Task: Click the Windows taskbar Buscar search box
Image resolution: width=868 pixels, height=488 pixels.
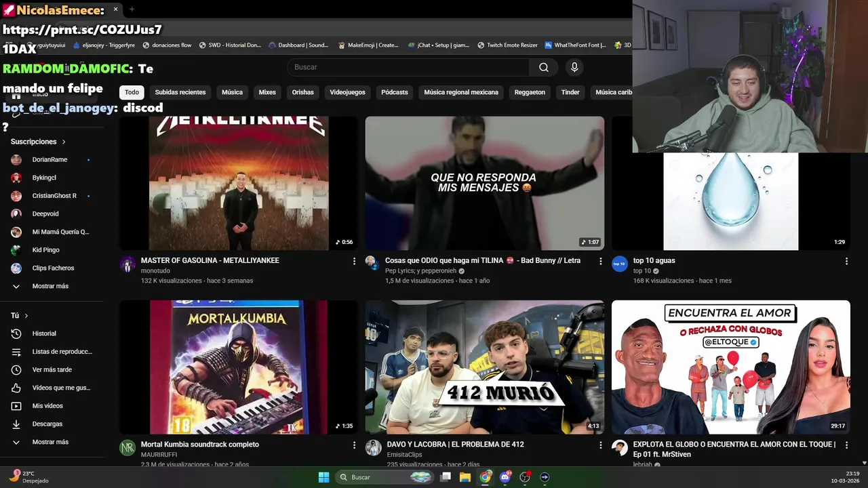Action: click(x=384, y=477)
